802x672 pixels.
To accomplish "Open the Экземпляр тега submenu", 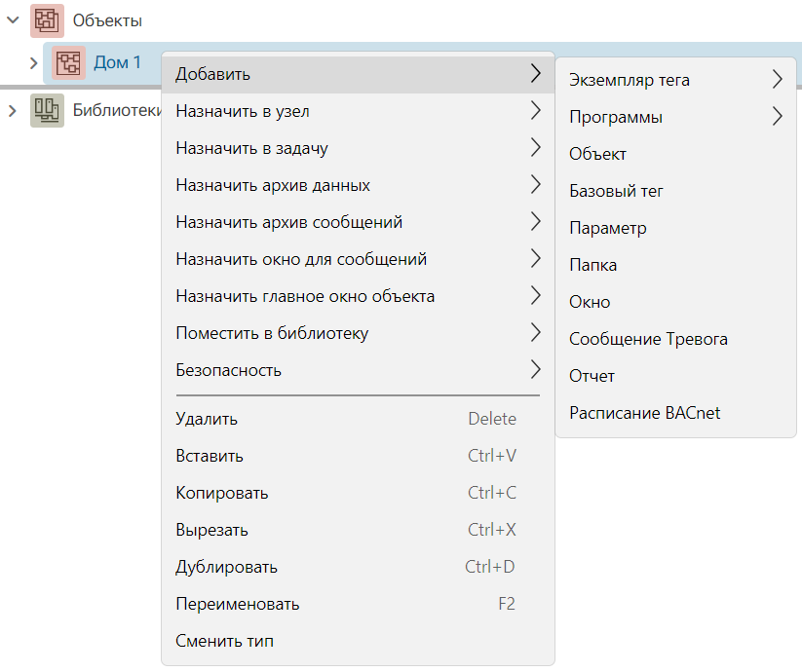I will [675, 80].
